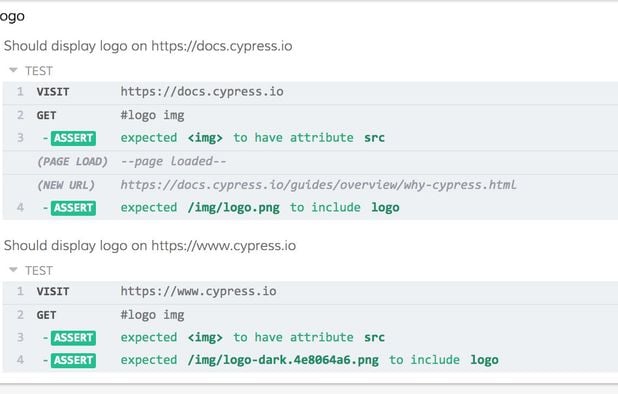Click the src attribute ASSERT badge in www test
Screen dimensions: 618x394
[x=73, y=338]
